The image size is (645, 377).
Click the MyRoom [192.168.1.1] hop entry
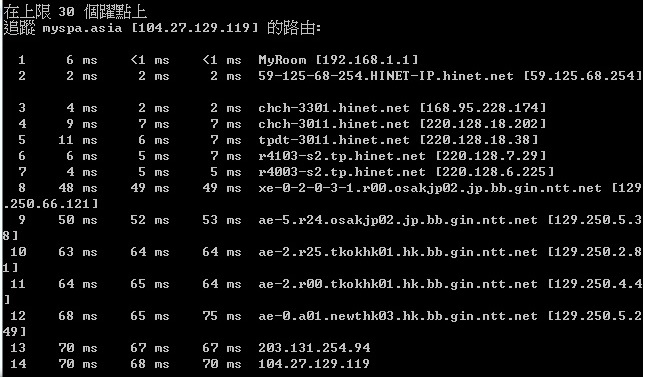pos(338,60)
